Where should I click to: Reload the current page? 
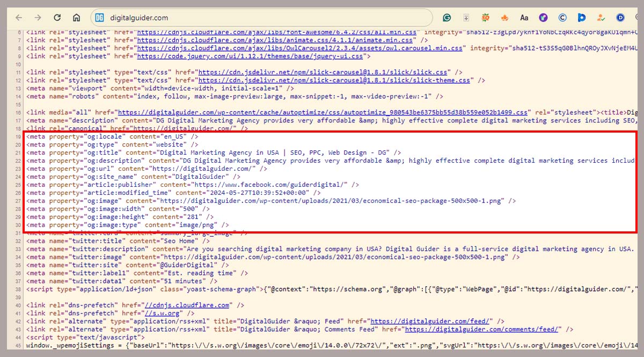point(57,17)
